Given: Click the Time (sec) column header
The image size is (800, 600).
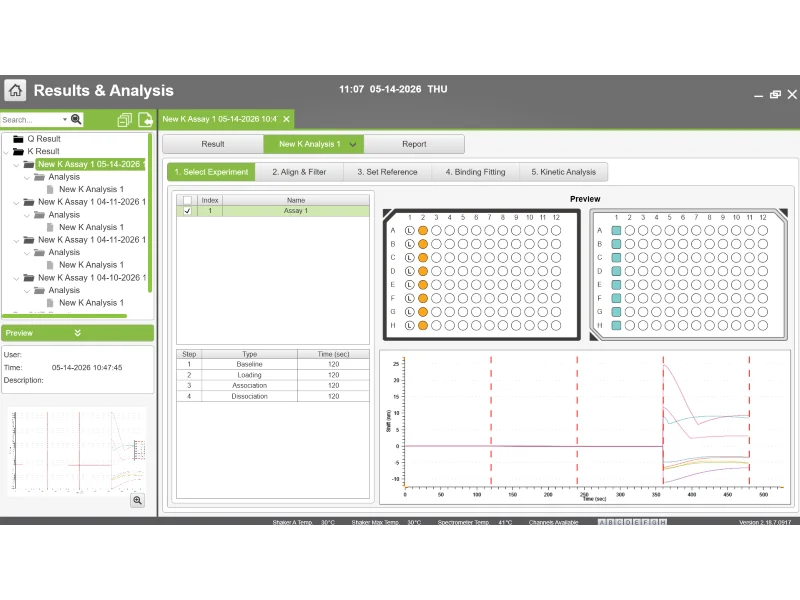Looking at the screenshot, I should tap(334, 354).
